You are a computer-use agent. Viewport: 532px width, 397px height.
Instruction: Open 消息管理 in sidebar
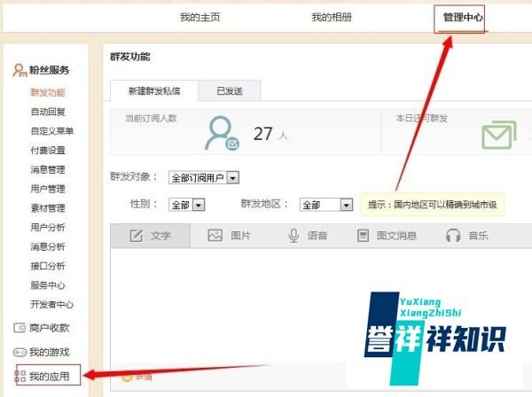click(x=48, y=169)
